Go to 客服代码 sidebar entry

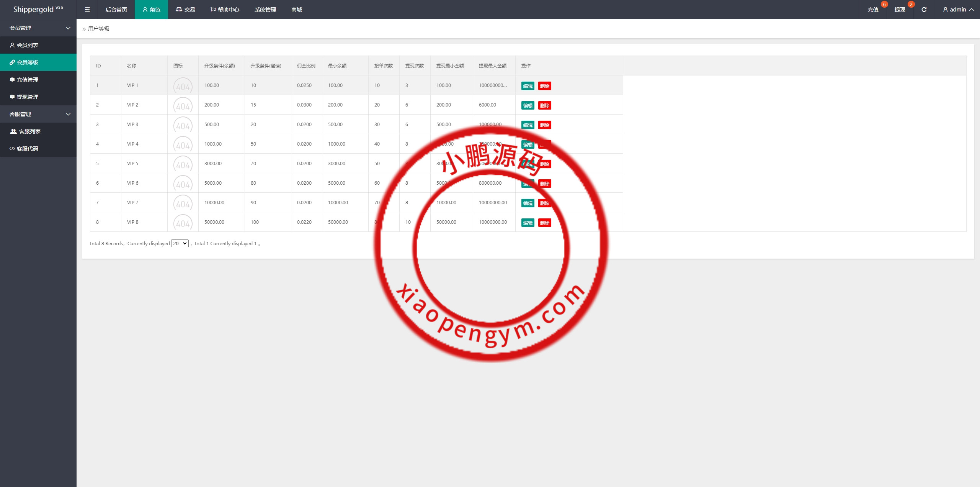click(x=28, y=149)
